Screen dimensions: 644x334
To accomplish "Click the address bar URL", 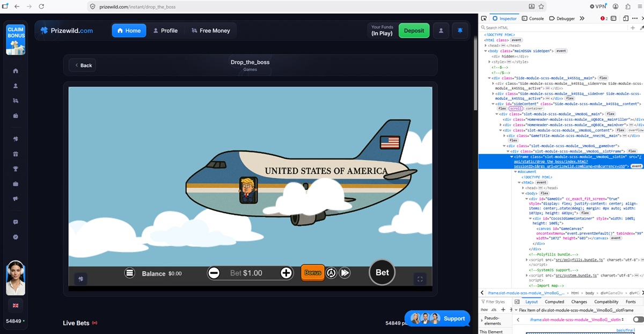I will pos(137,6).
